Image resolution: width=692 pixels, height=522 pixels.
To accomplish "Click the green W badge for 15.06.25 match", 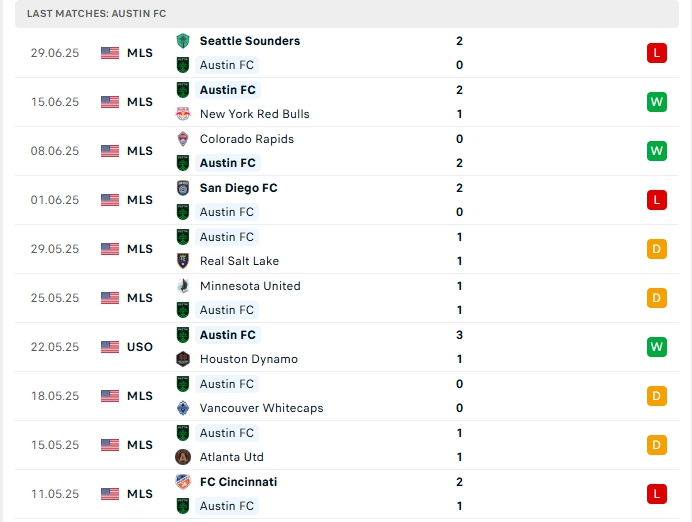I will [x=656, y=102].
